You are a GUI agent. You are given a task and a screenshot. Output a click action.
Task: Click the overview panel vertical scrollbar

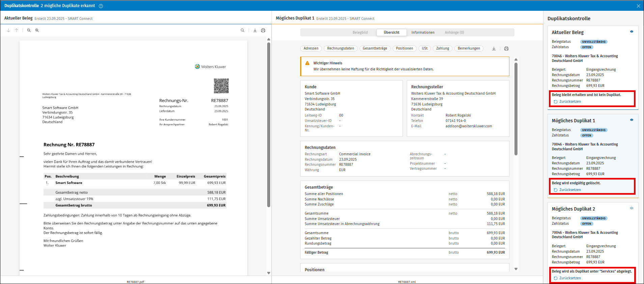(x=516, y=109)
